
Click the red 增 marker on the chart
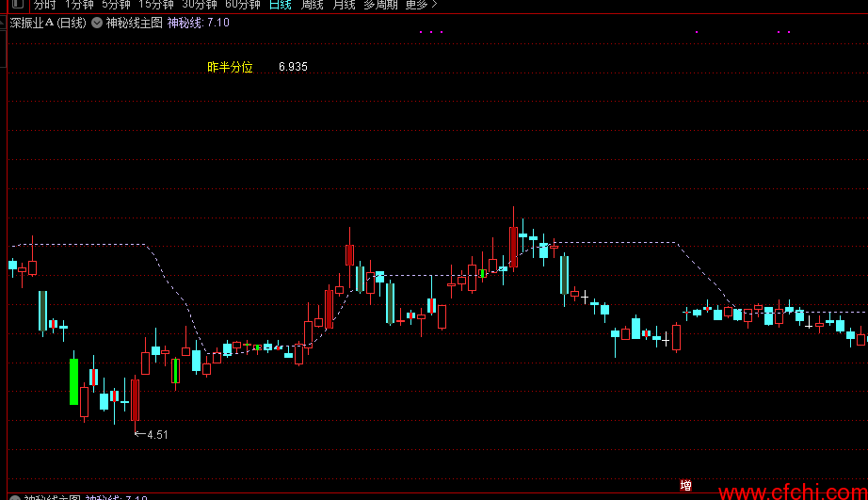[686, 486]
